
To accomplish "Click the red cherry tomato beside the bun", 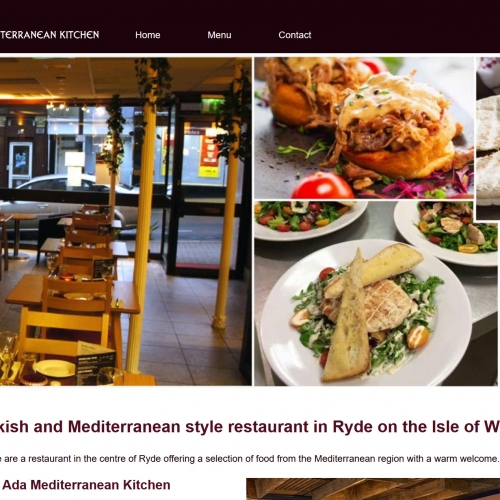I will click(323, 187).
